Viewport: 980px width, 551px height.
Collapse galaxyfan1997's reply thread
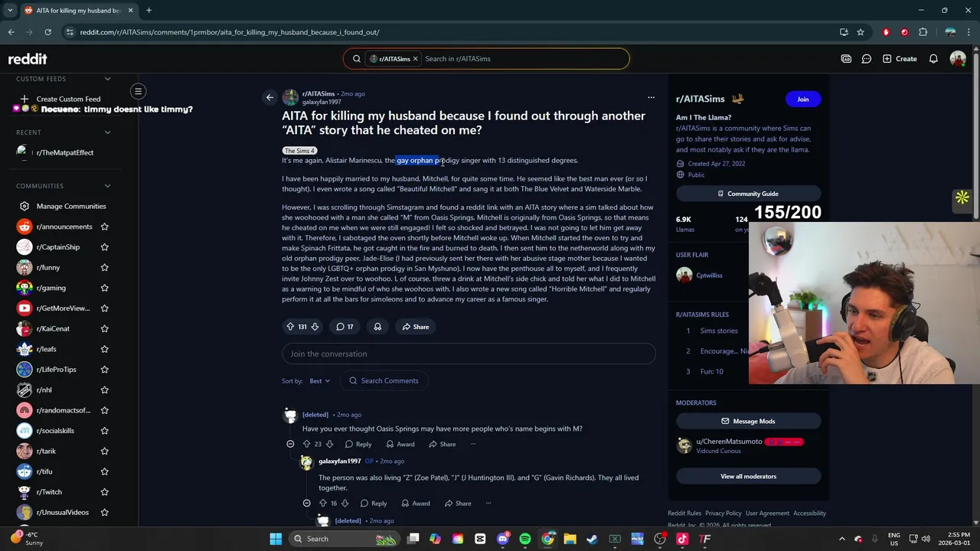[x=306, y=504]
